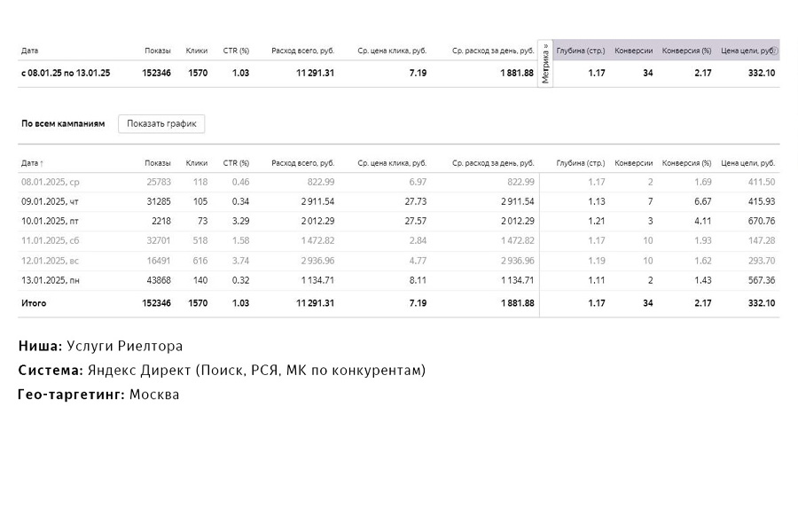The height and width of the screenshot is (532, 798).
Task: Click Конверсии header in daily table
Action: click(633, 163)
